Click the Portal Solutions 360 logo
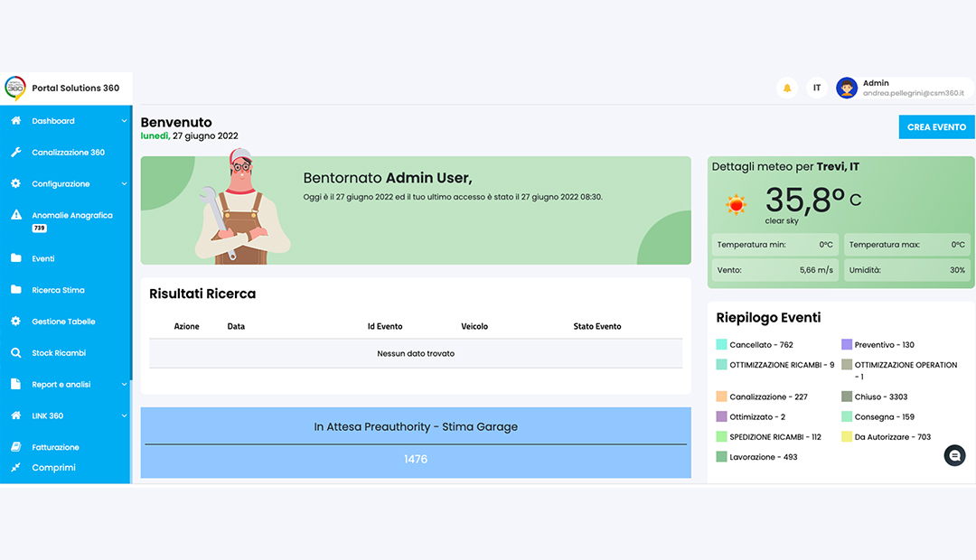Screen dimensions: 976x560 click(15, 88)
